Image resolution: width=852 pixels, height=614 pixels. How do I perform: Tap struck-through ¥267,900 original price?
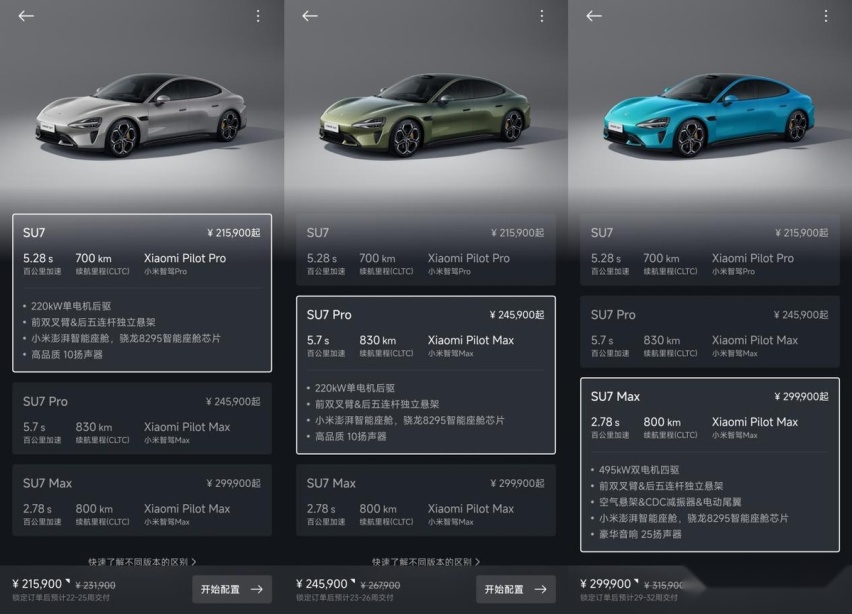tap(380, 586)
